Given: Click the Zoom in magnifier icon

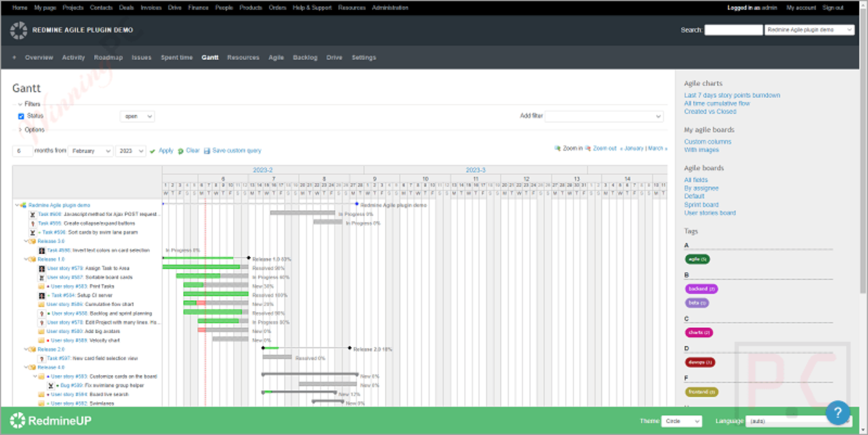Looking at the screenshot, I should point(557,148).
